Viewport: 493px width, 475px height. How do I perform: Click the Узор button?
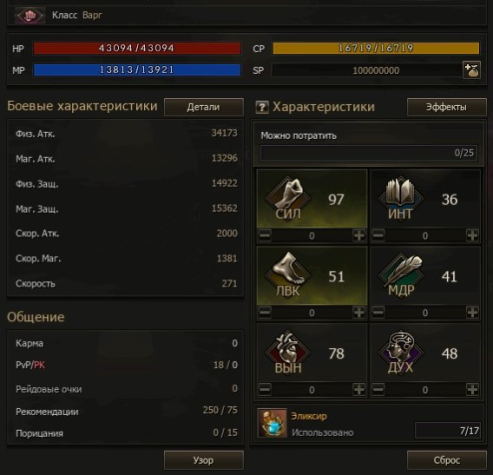point(204,460)
